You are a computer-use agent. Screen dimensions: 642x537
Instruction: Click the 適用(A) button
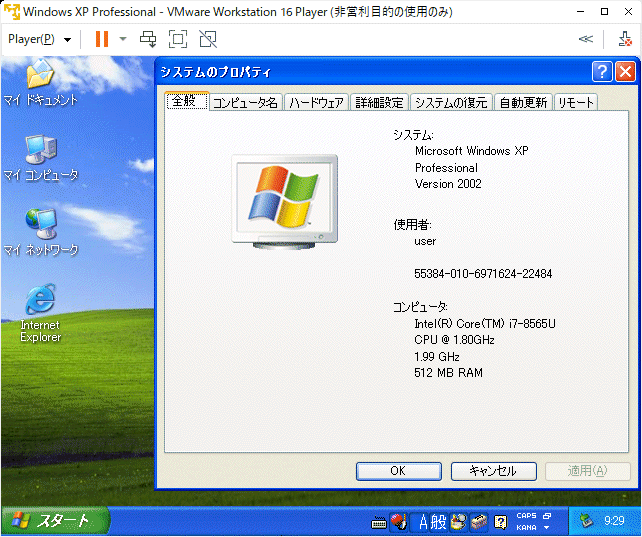click(588, 471)
